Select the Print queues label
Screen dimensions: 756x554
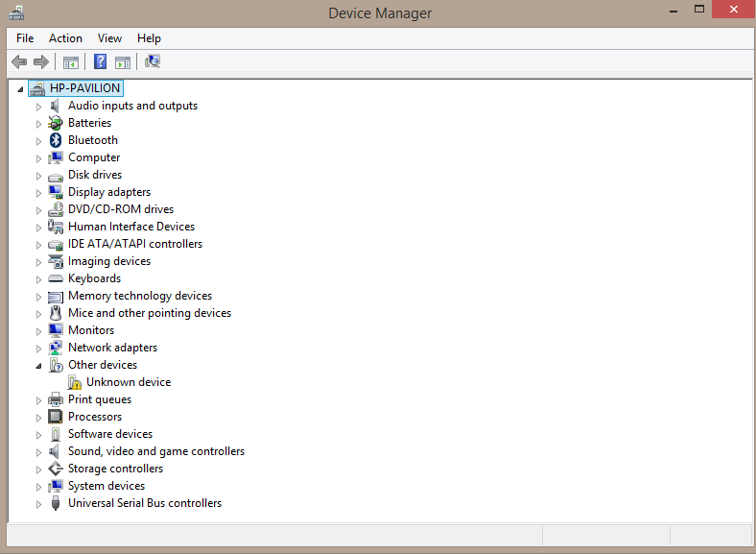click(x=100, y=399)
